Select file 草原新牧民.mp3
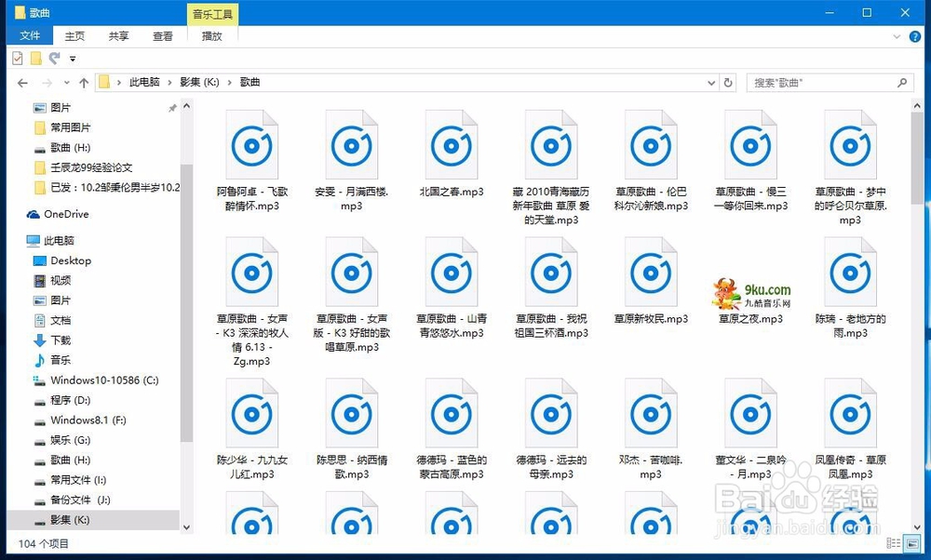This screenshot has height=560, width=931. pyautogui.click(x=651, y=281)
